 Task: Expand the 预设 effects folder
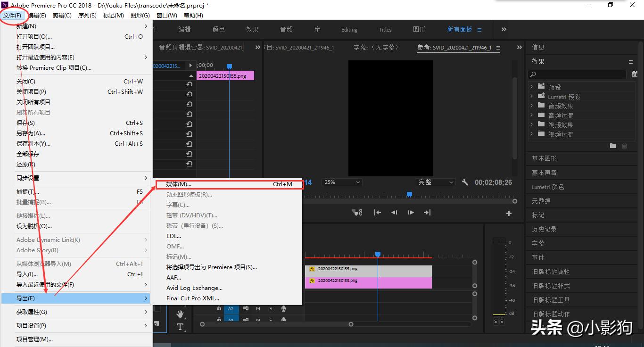point(532,87)
